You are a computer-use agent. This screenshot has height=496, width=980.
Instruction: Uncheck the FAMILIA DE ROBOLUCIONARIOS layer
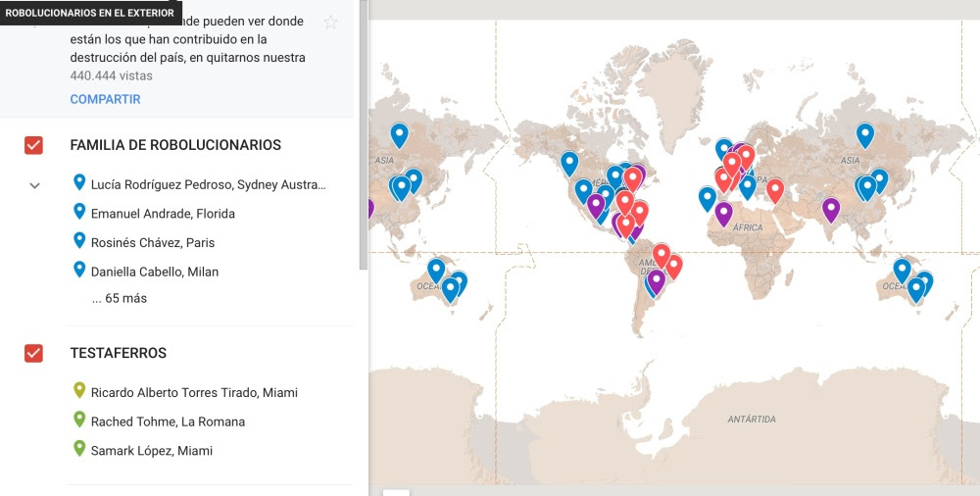[33, 145]
